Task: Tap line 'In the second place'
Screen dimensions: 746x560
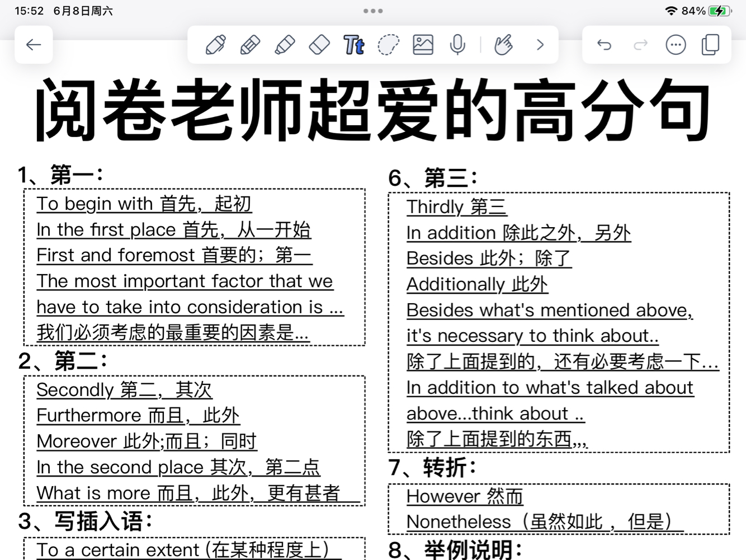Action: (178, 467)
